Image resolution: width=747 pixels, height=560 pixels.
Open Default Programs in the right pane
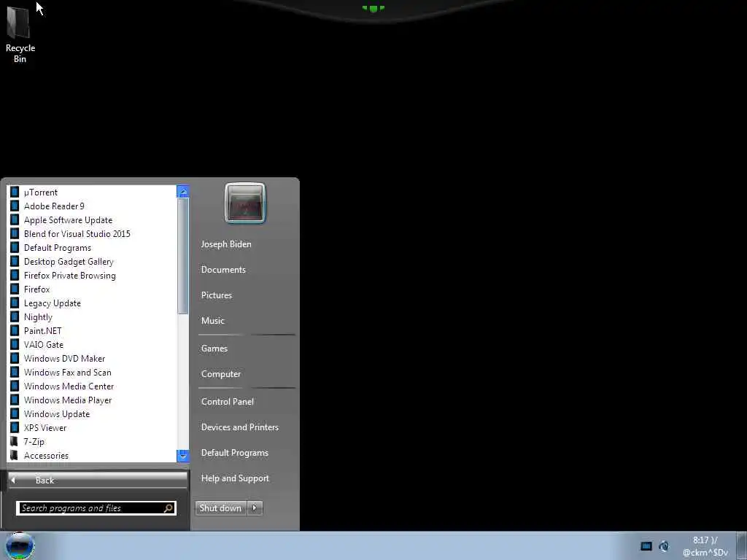(234, 453)
